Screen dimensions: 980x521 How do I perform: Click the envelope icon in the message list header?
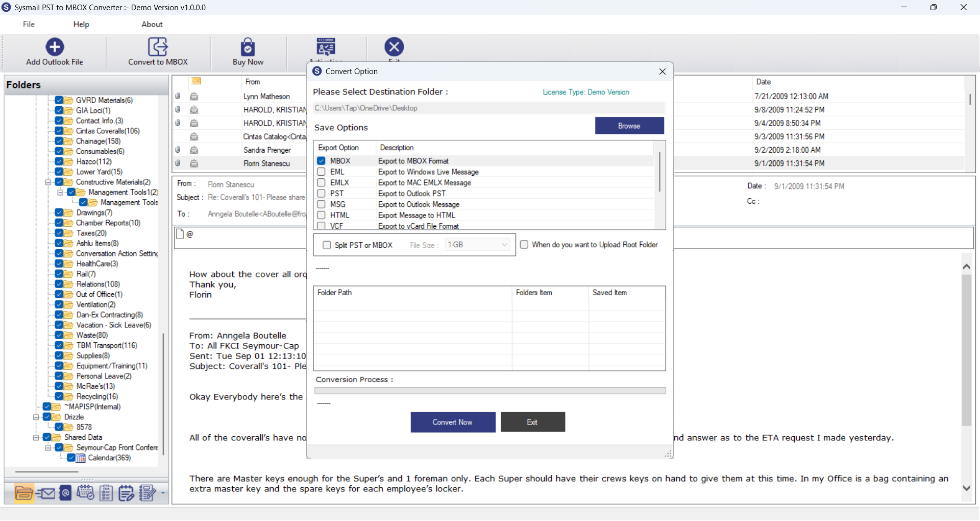197,81
